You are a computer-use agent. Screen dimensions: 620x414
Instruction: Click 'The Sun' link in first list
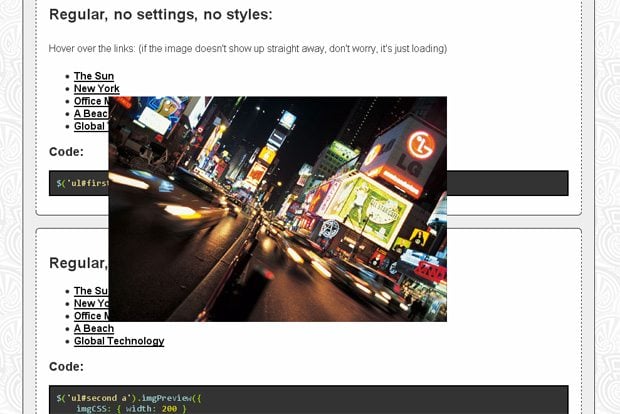pyautogui.click(x=94, y=76)
